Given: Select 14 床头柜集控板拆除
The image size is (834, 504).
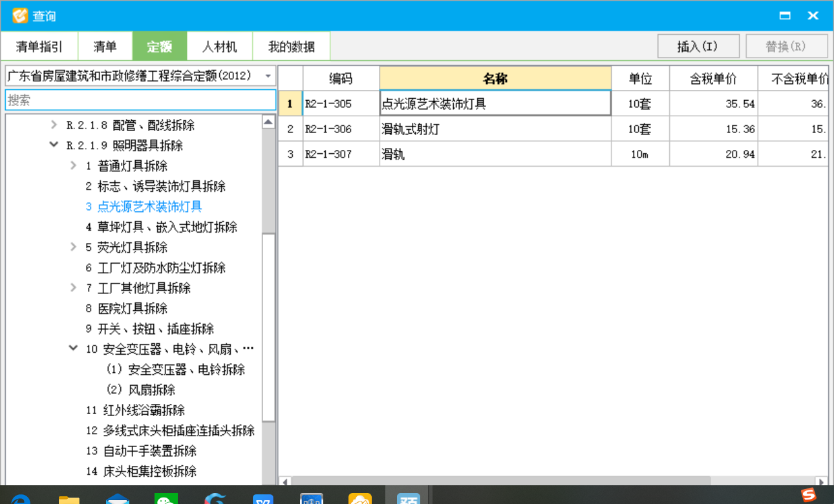Looking at the screenshot, I should tap(141, 471).
